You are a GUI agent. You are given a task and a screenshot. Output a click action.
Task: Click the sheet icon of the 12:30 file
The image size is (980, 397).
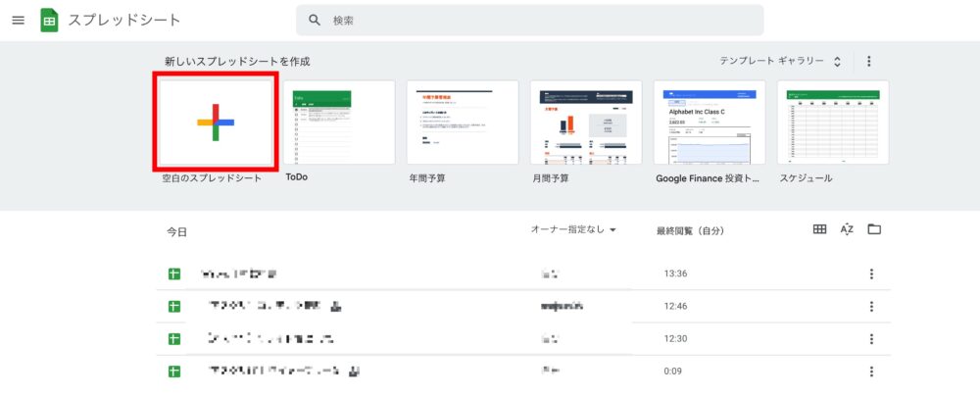coord(174,339)
